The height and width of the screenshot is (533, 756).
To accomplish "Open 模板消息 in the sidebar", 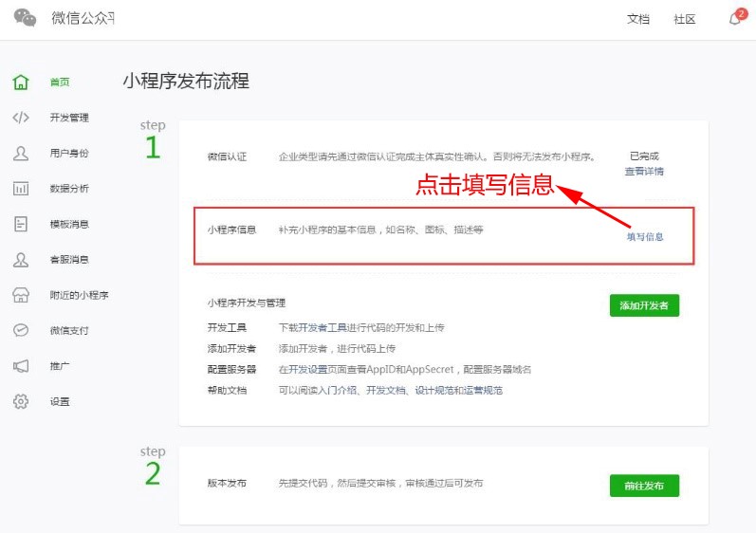I will click(69, 224).
